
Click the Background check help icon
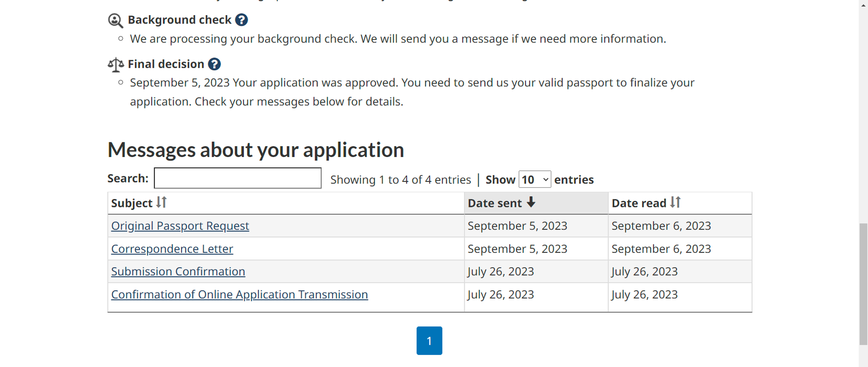tap(241, 20)
